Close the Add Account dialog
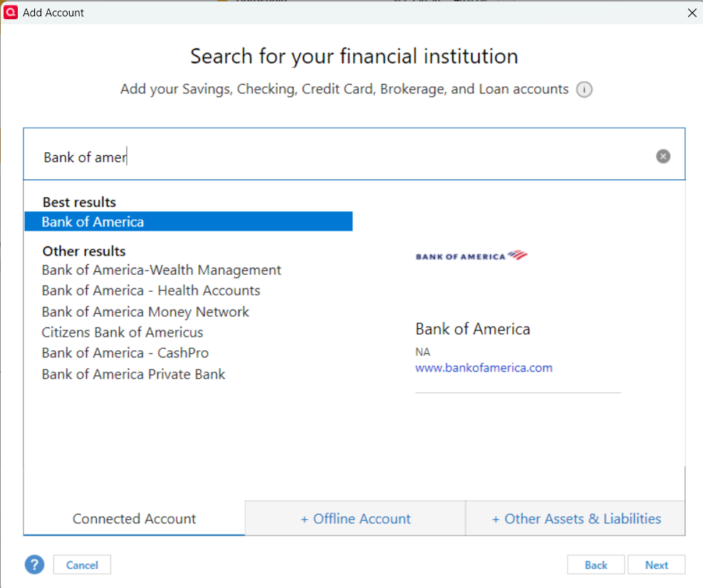Screen dimensions: 703x588 tap(692, 13)
